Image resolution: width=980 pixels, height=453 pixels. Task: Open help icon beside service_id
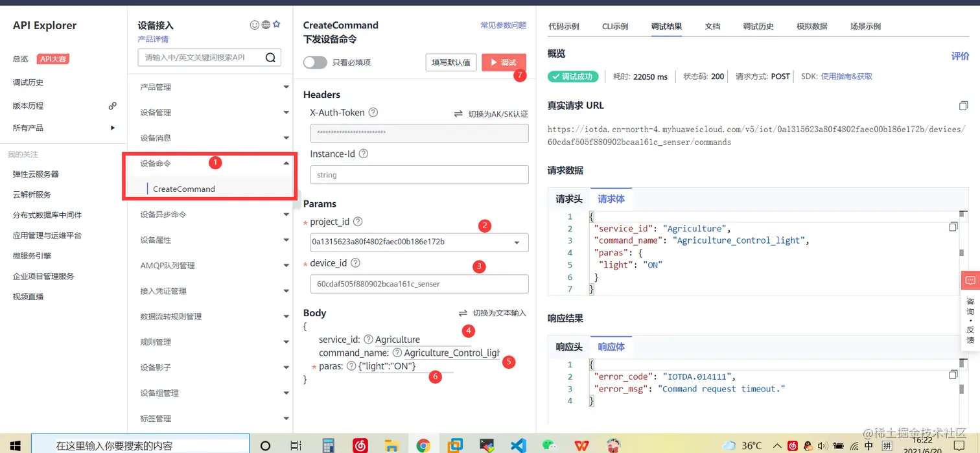[368, 340]
